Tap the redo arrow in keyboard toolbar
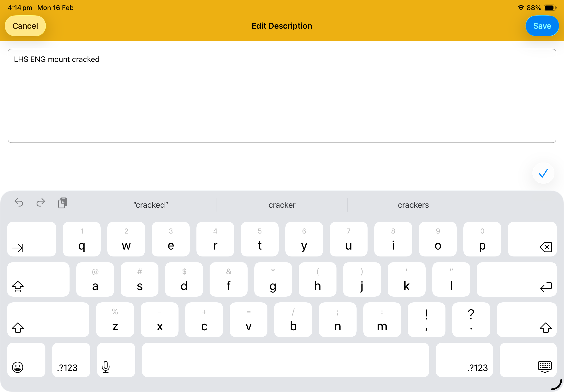 point(41,203)
